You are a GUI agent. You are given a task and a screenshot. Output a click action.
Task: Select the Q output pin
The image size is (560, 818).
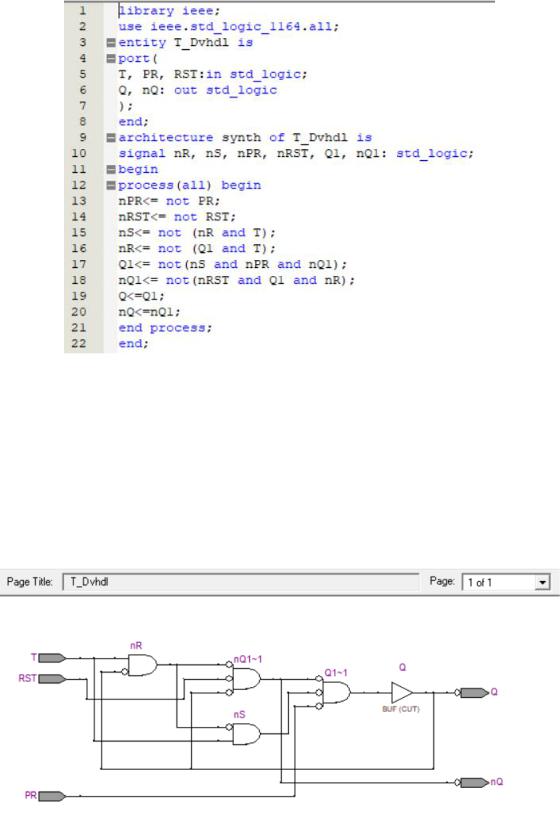475,693
